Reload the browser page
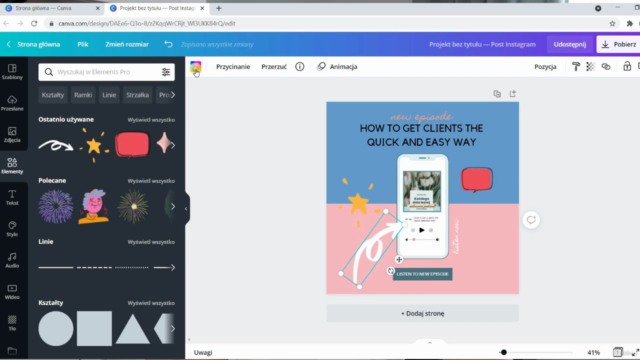This screenshot has height=360, width=640. click(x=34, y=24)
